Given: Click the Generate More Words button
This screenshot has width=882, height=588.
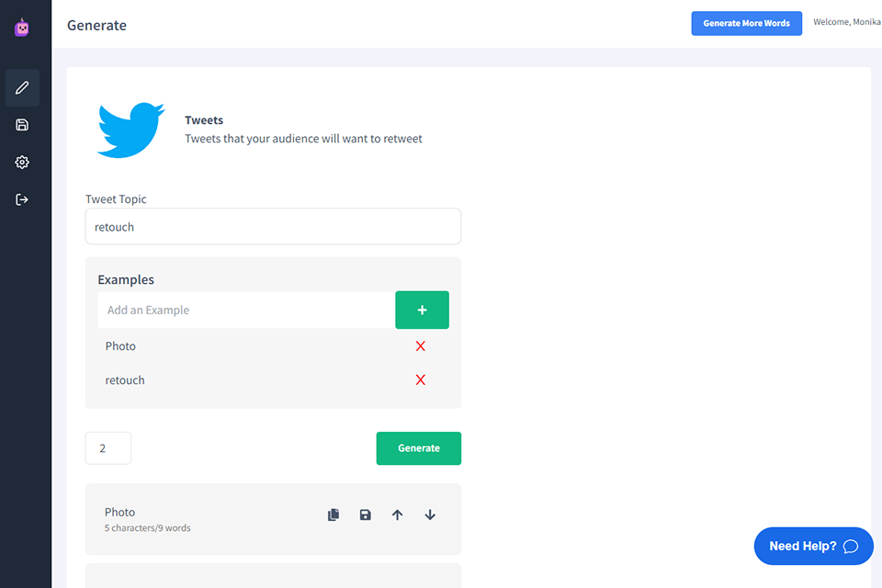Looking at the screenshot, I should coord(746,23).
